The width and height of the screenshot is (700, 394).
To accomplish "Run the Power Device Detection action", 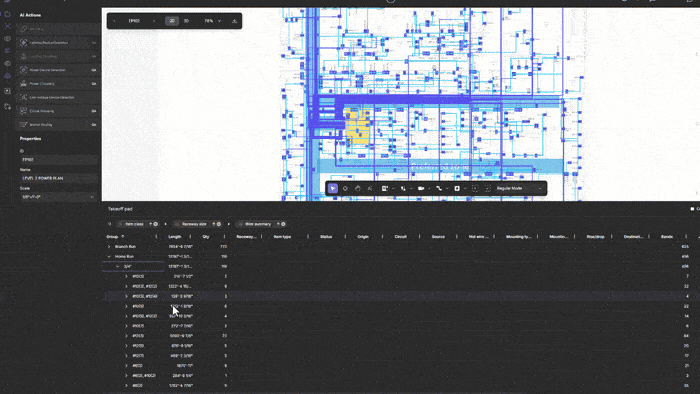I will [58, 70].
